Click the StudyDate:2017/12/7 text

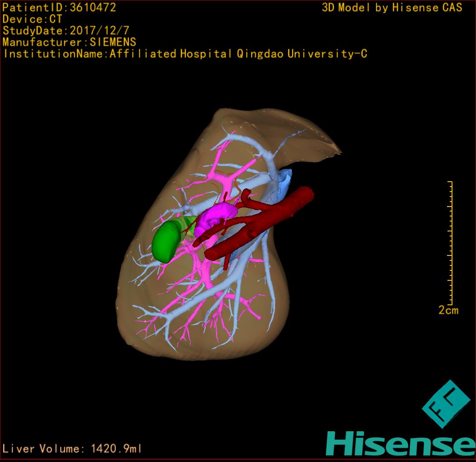click(x=66, y=31)
